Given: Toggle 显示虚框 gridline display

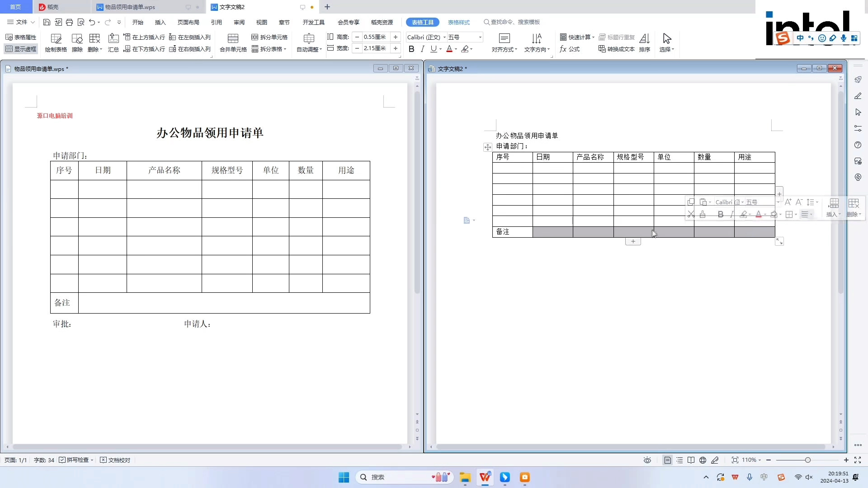Looking at the screenshot, I should point(21,49).
